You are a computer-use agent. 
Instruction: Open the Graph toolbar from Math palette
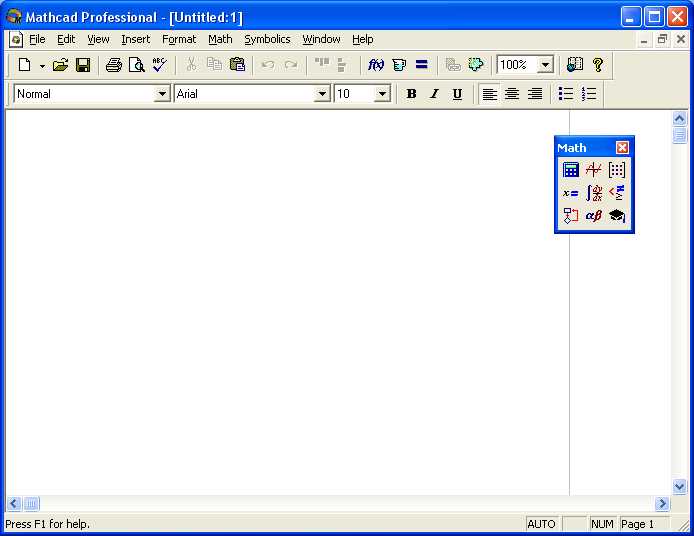coord(594,170)
